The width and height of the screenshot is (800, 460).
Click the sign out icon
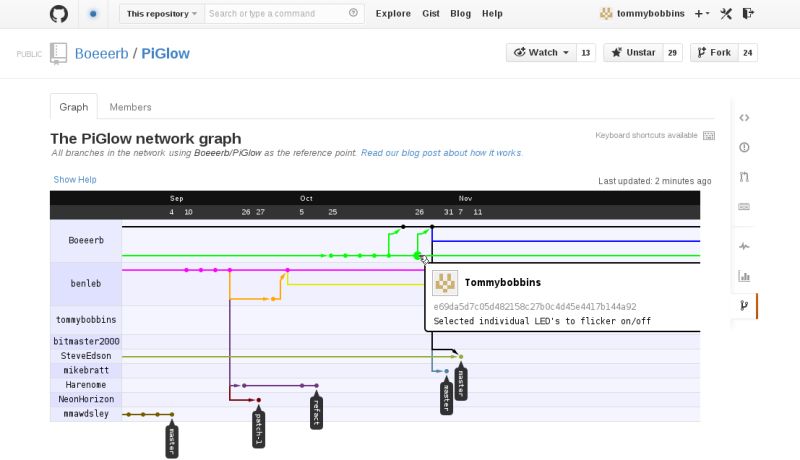coord(748,14)
